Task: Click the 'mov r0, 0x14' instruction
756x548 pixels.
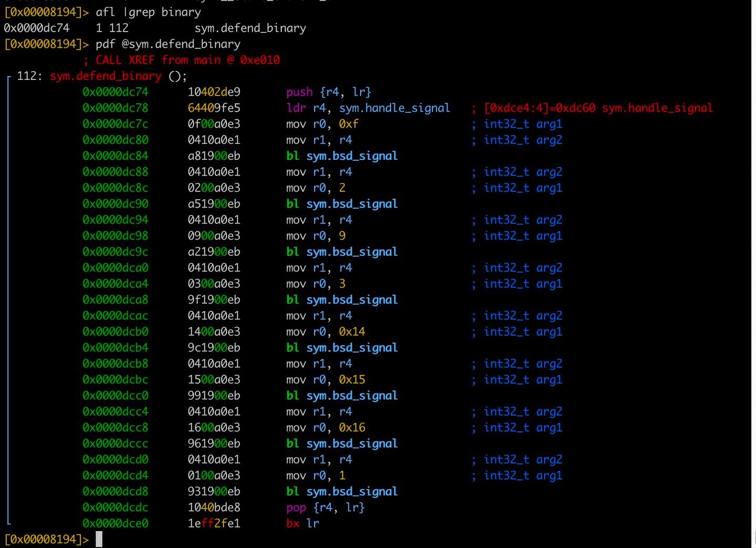Action: click(325, 332)
